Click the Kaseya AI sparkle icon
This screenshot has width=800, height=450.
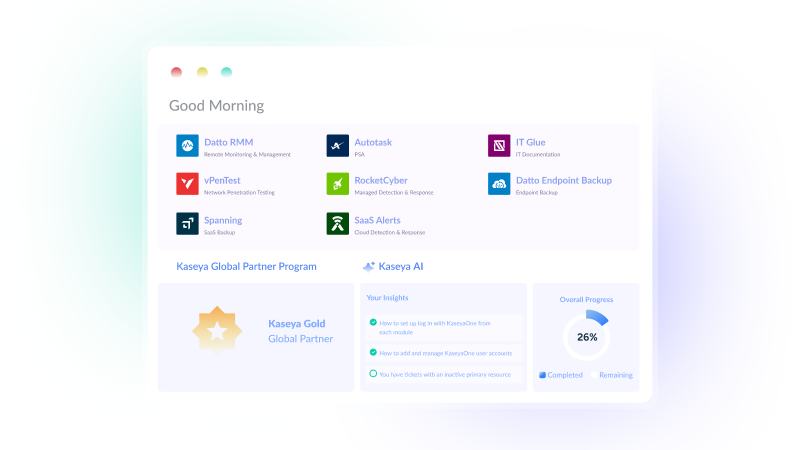368,266
